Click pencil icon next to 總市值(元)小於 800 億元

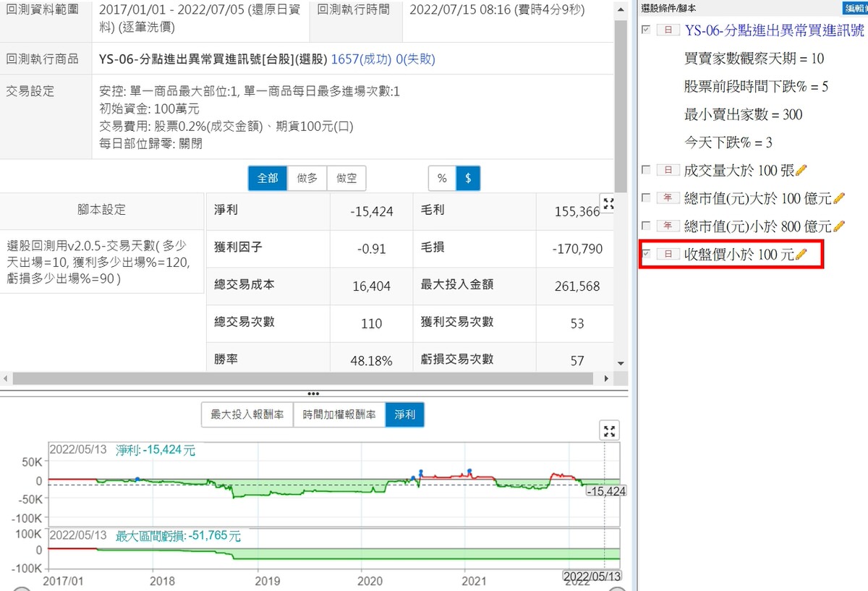coord(839,226)
